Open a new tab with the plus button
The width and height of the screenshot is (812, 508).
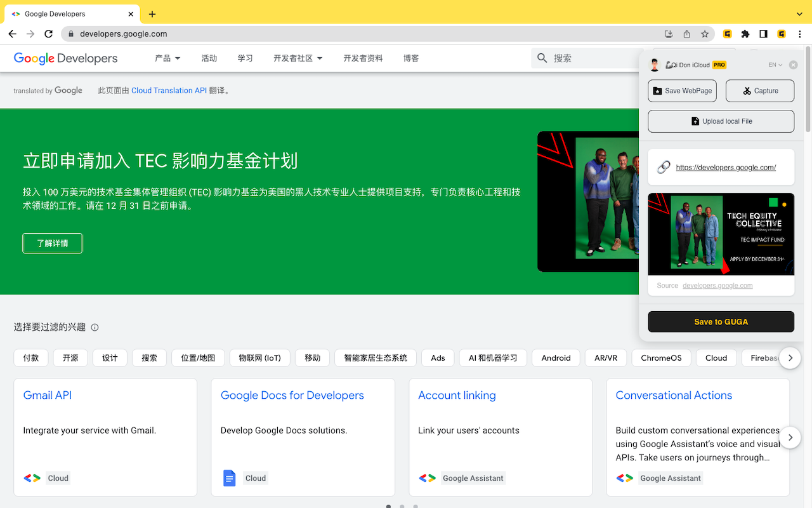pos(152,14)
